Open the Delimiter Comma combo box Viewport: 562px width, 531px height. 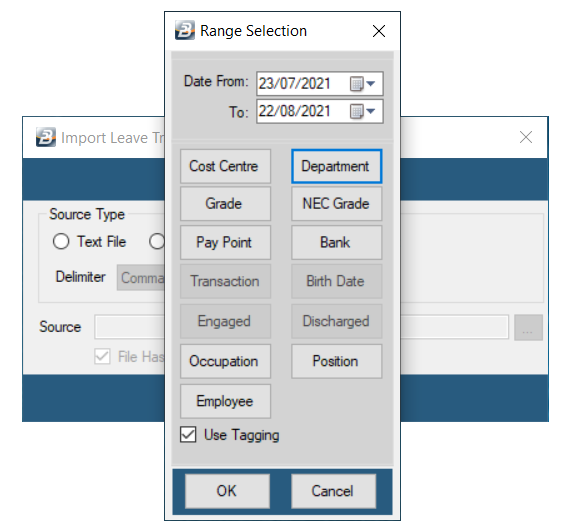tap(141, 278)
